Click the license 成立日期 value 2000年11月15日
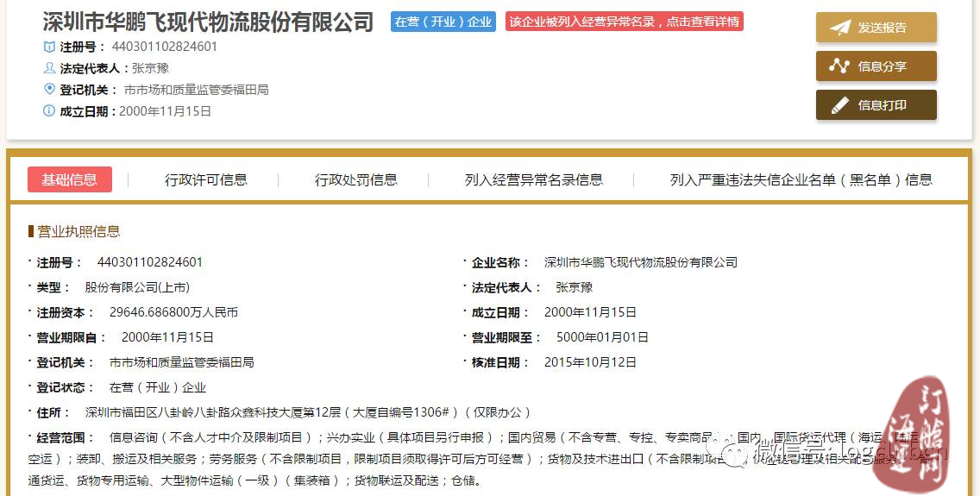The width and height of the screenshot is (980, 496). [591, 312]
